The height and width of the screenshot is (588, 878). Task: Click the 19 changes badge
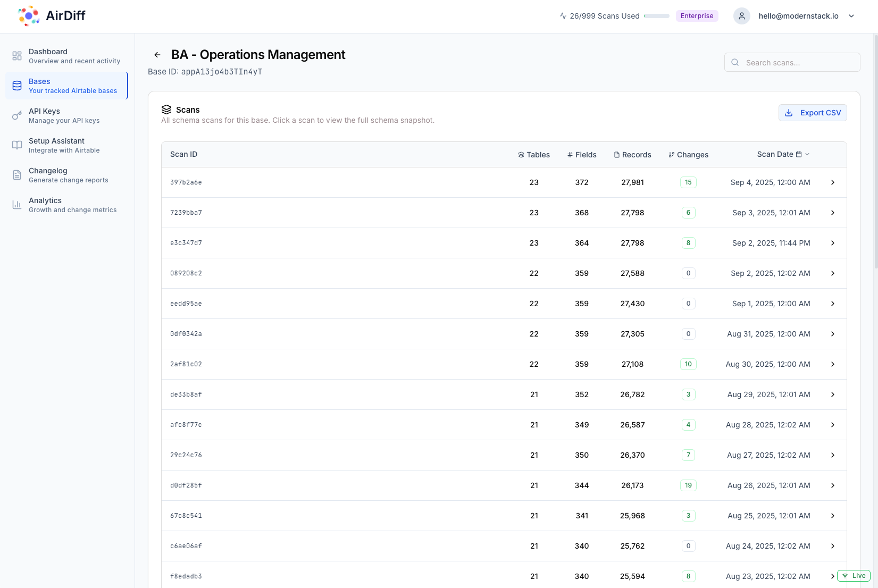pos(688,485)
